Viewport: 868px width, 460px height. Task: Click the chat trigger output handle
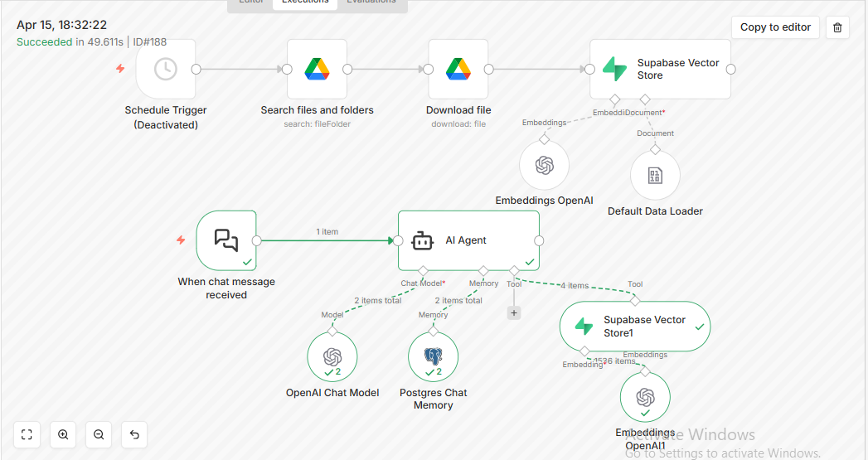click(256, 240)
